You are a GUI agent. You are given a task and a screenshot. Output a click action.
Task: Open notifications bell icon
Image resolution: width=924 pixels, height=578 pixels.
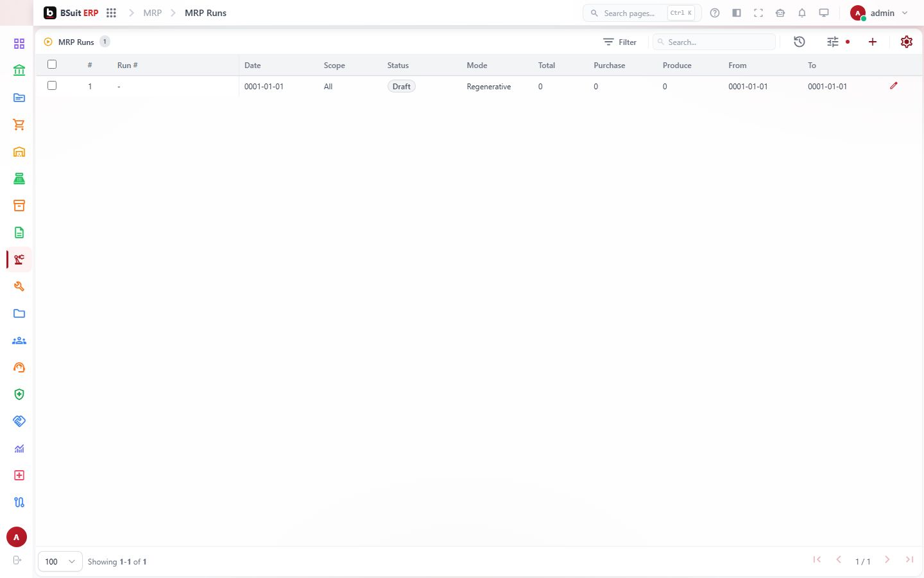click(x=802, y=13)
